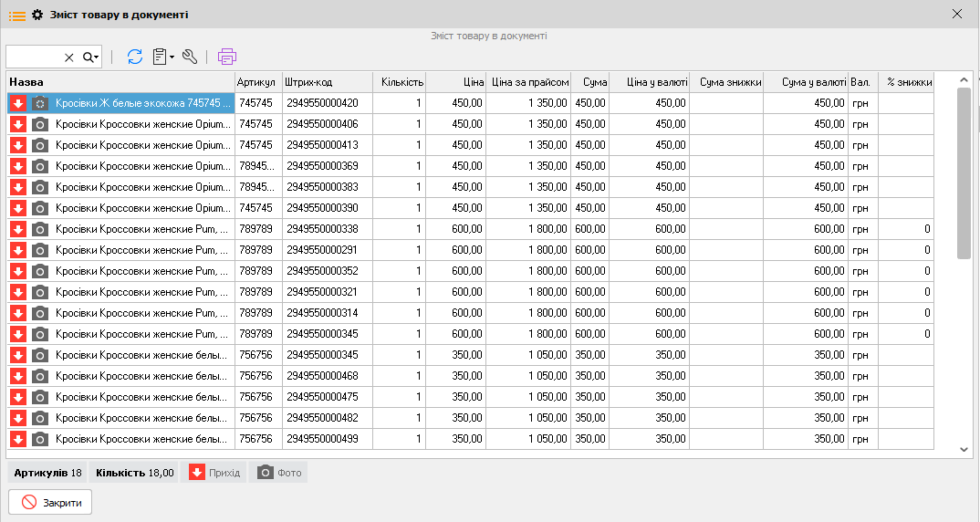Sort by the Назва column header
Viewport: 980px width, 522px height.
pyautogui.click(x=119, y=82)
